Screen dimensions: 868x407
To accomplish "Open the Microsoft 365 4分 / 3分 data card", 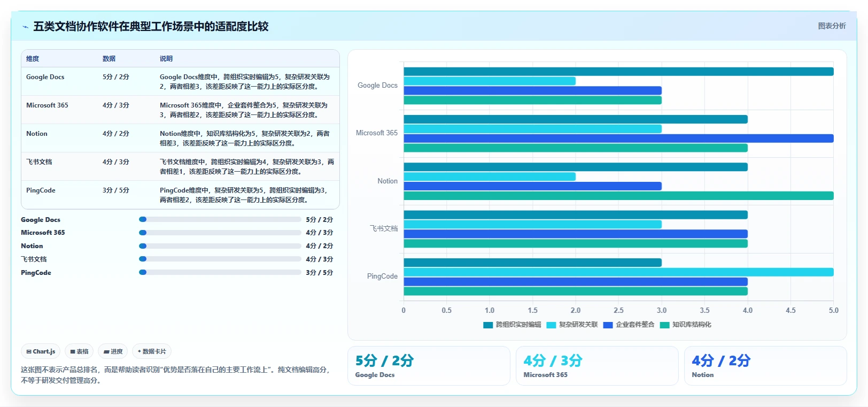I will (597, 366).
